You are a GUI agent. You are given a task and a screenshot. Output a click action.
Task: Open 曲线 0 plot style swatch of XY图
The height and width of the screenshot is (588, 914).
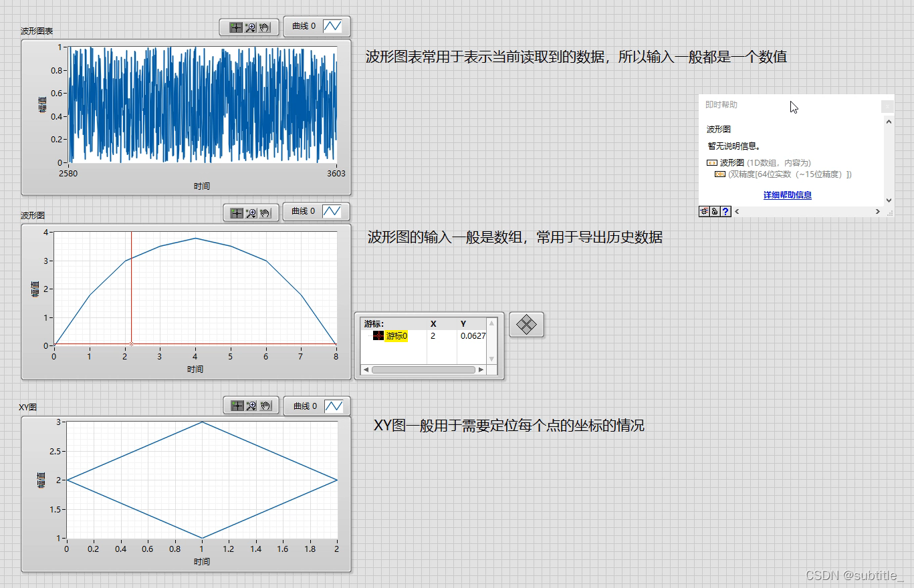(x=333, y=406)
